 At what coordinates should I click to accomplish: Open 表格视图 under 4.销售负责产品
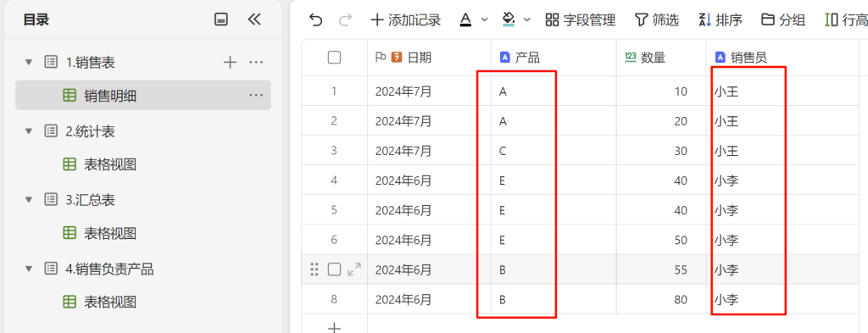point(110,302)
